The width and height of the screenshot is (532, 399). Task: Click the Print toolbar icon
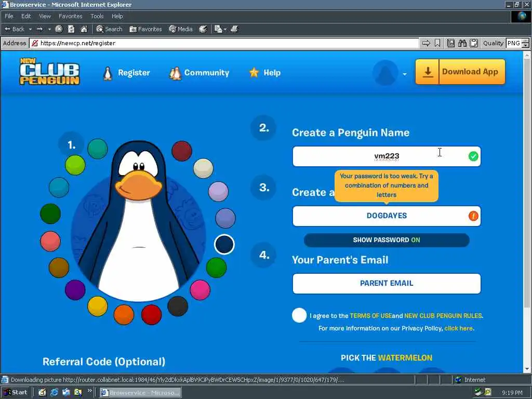tap(234, 29)
